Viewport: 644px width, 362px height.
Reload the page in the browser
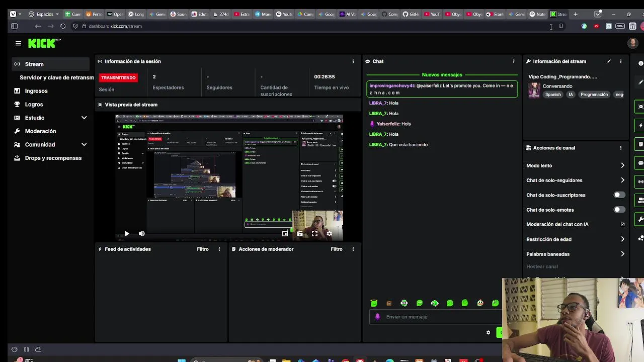click(63, 26)
